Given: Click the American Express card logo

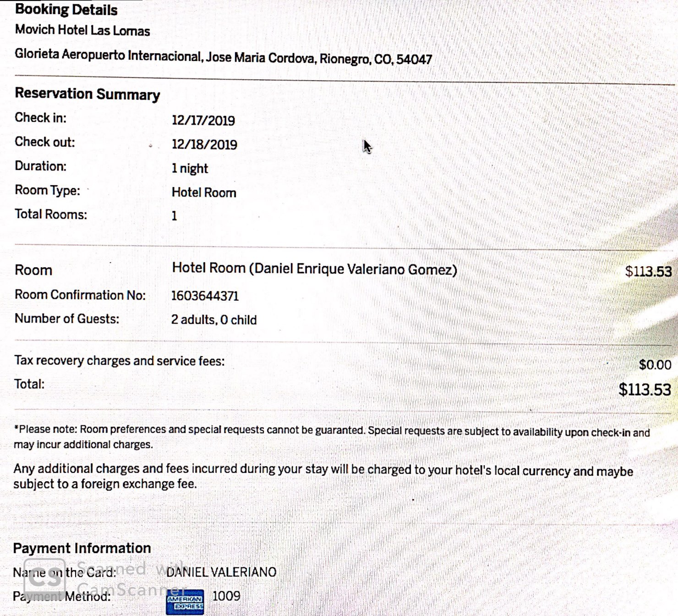Looking at the screenshot, I should (185, 602).
